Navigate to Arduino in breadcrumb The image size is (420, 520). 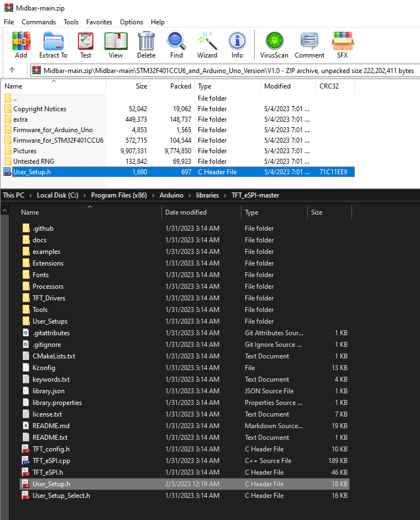[171, 195]
